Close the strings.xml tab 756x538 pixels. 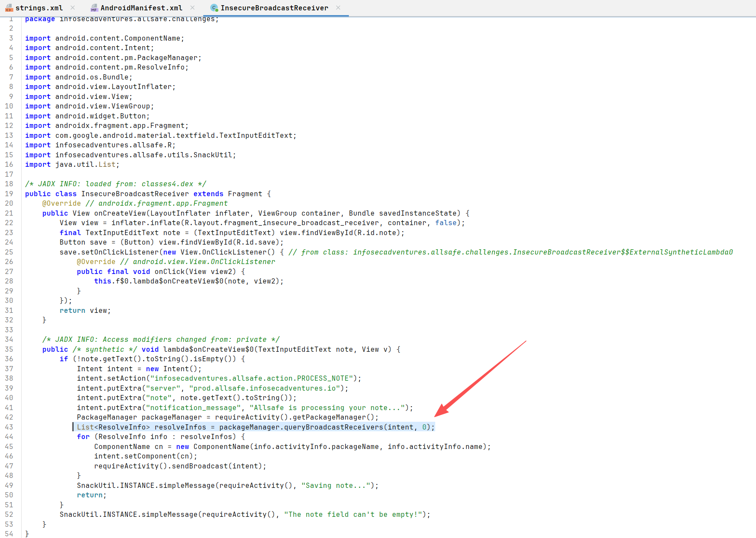tap(73, 8)
